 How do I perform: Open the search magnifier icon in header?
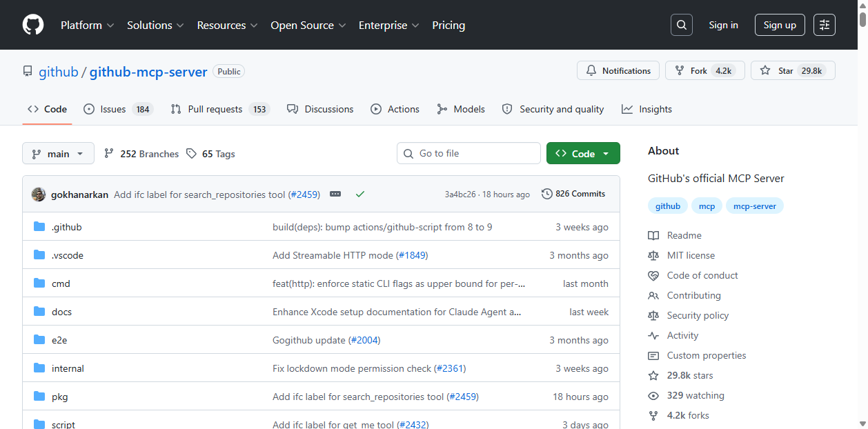(682, 25)
